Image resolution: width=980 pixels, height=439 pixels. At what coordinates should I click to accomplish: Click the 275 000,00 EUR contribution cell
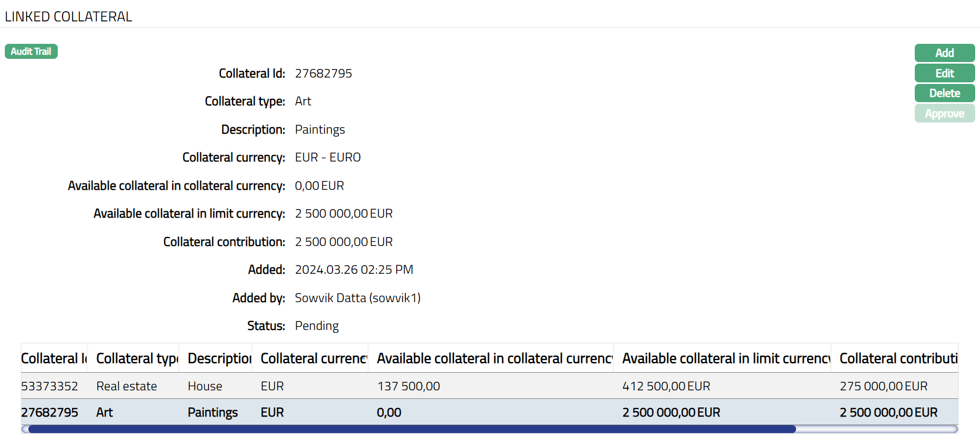point(883,386)
